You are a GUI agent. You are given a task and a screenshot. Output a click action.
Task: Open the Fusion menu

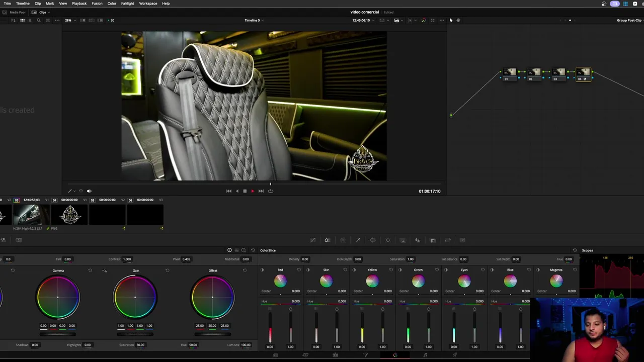click(x=97, y=4)
